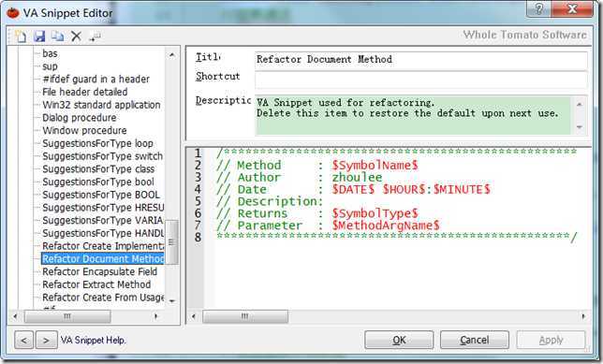Click the Copy snippet toolbar icon
The width and height of the screenshot is (603, 364).
point(58,36)
